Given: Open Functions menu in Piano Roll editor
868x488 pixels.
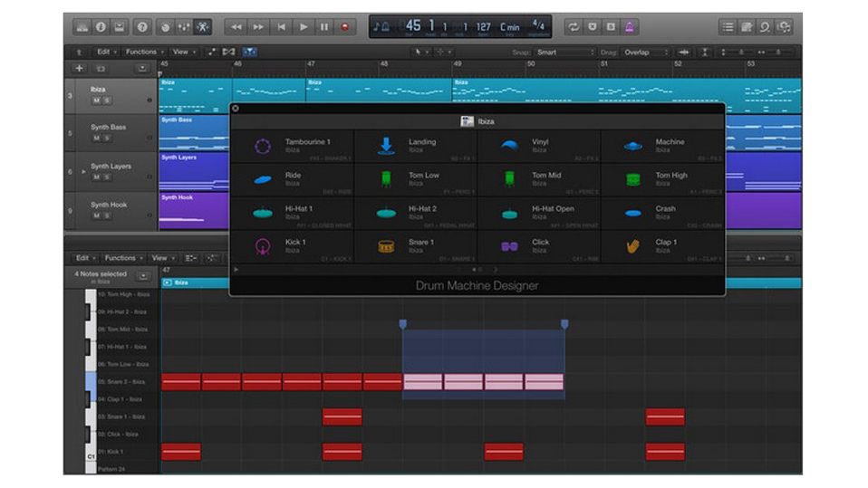Looking at the screenshot, I should click(x=123, y=258).
